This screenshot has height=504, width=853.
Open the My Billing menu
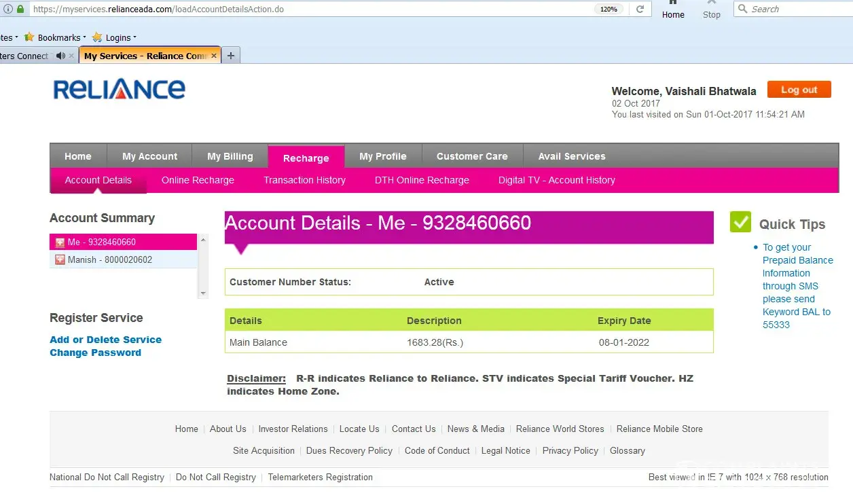coord(230,156)
